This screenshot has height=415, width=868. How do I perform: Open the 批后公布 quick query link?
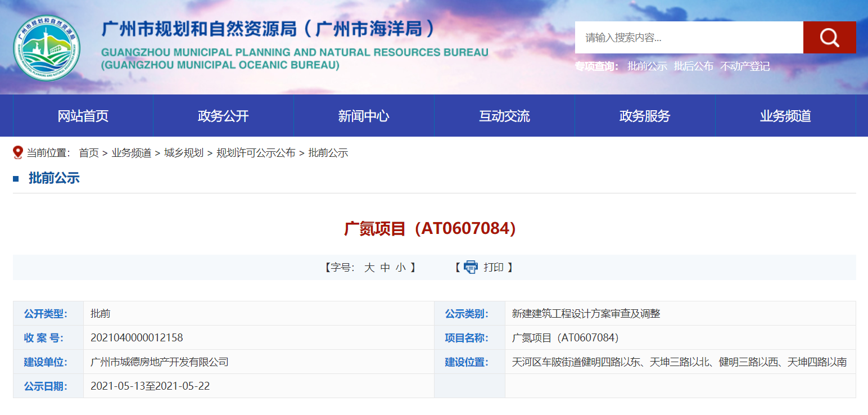tap(694, 66)
